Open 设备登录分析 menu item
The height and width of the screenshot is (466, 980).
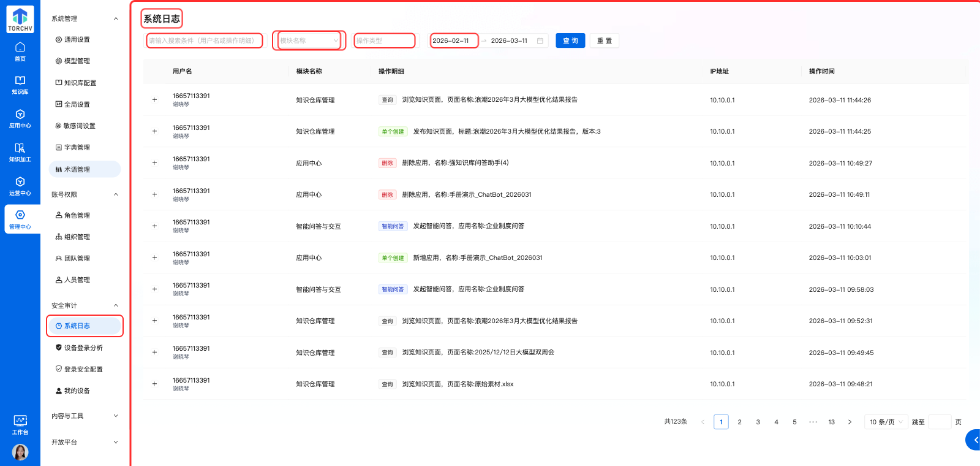(x=85, y=348)
